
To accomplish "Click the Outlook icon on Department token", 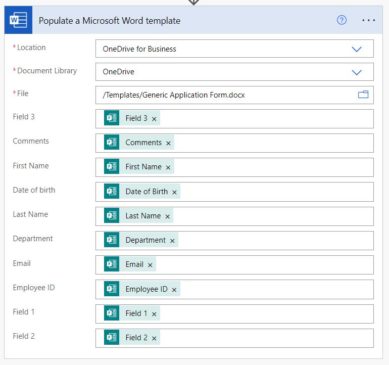I will [x=111, y=240].
